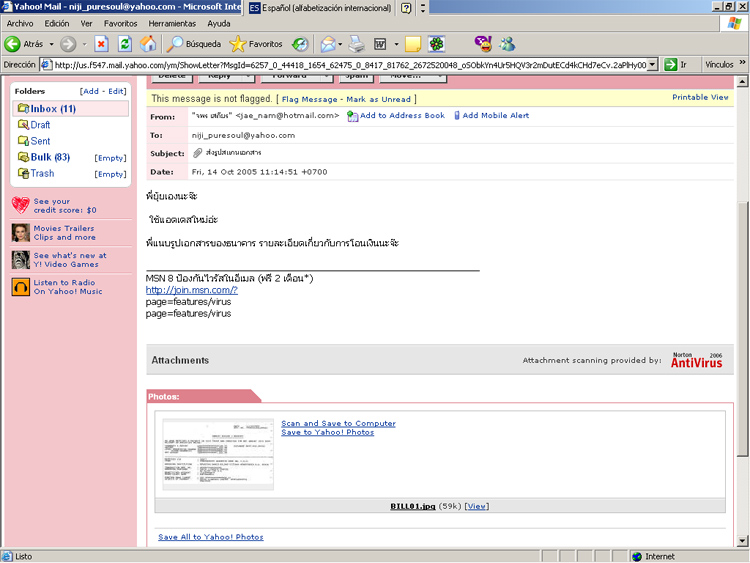Open the language bar options arrow
Viewport: 750px width, 563px height.
point(423,8)
